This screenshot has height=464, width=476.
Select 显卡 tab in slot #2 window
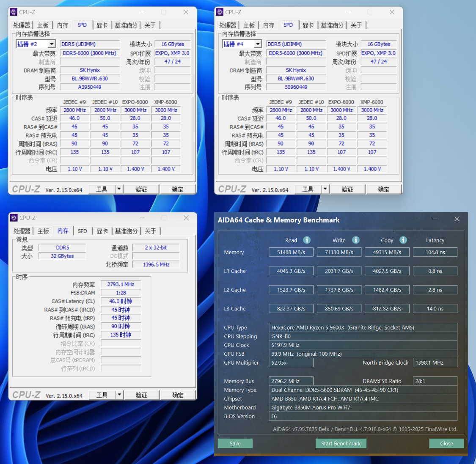102,25
